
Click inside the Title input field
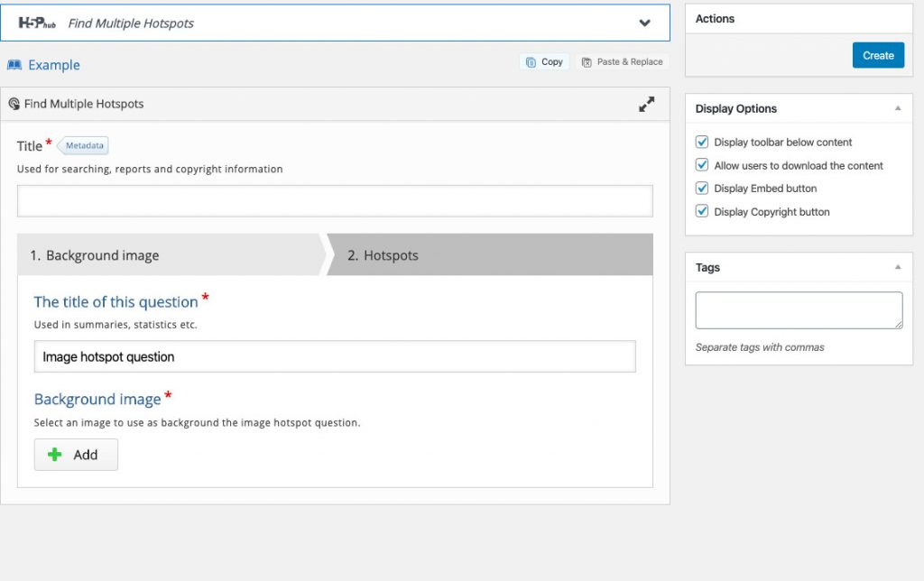coord(334,200)
